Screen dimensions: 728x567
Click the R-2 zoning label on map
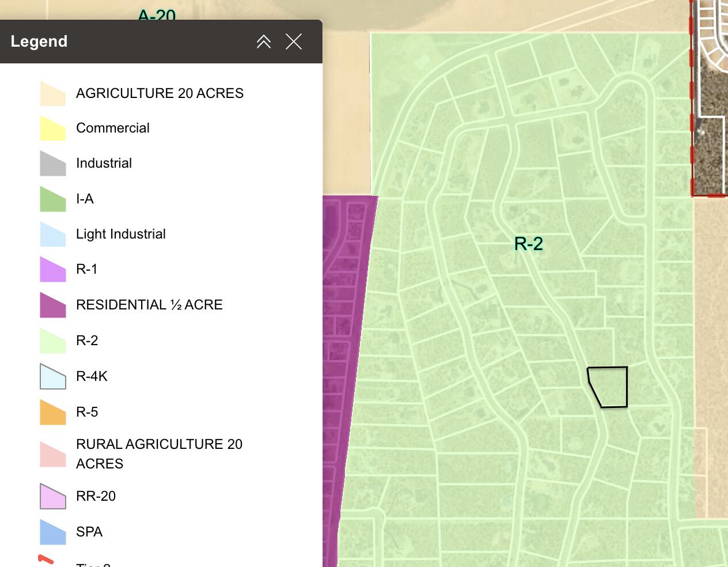click(x=529, y=244)
